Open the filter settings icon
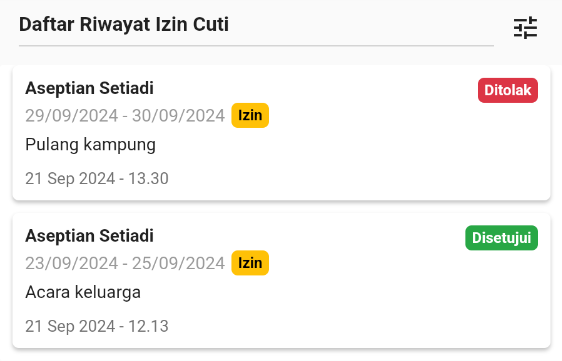The image size is (562, 361). pos(525,27)
